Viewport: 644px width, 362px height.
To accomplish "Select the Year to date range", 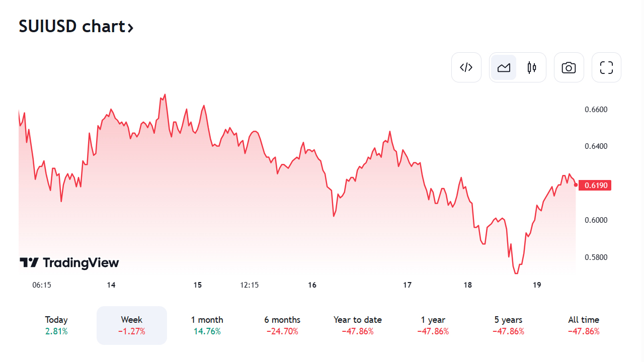I will tap(358, 325).
